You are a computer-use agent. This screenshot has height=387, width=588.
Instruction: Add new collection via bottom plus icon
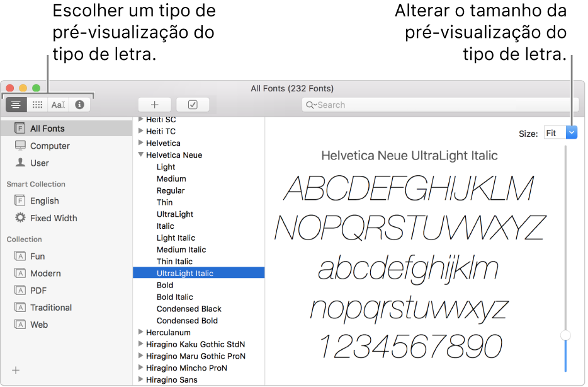tap(16, 371)
